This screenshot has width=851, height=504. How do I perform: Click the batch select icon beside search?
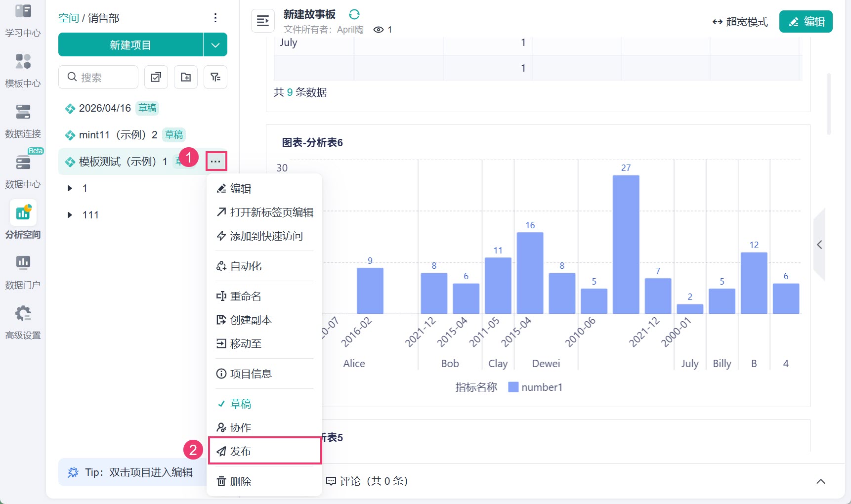(156, 77)
